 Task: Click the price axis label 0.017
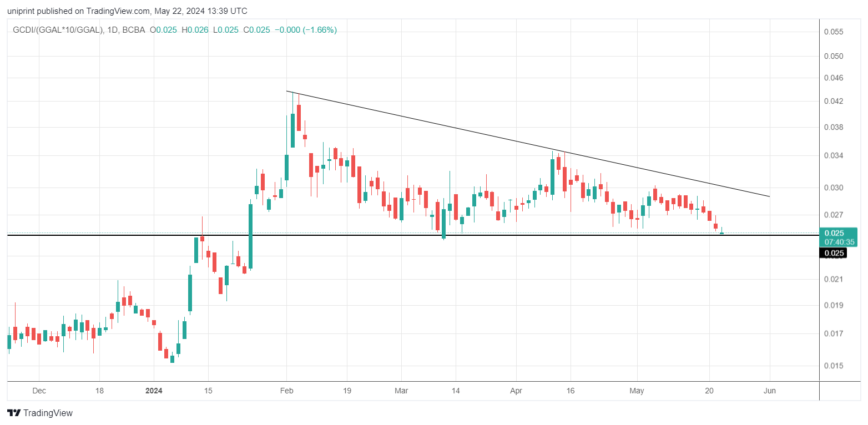[834, 333]
